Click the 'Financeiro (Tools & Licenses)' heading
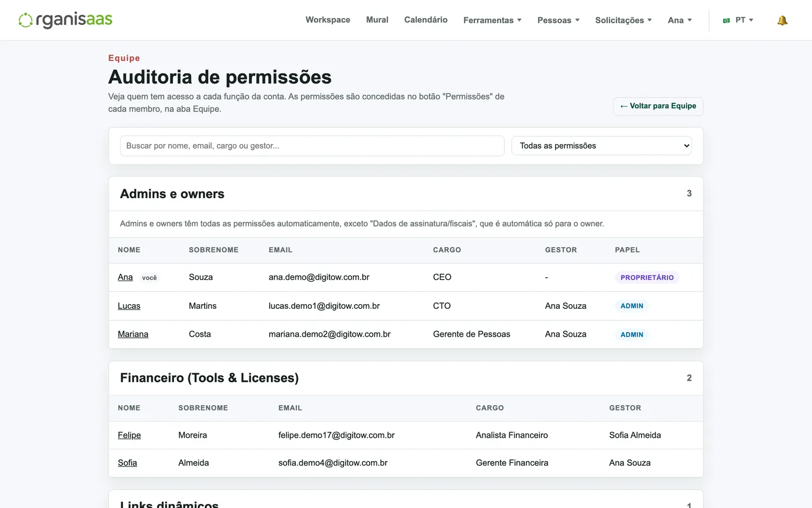Viewport: 812px width, 508px height. [x=209, y=378]
